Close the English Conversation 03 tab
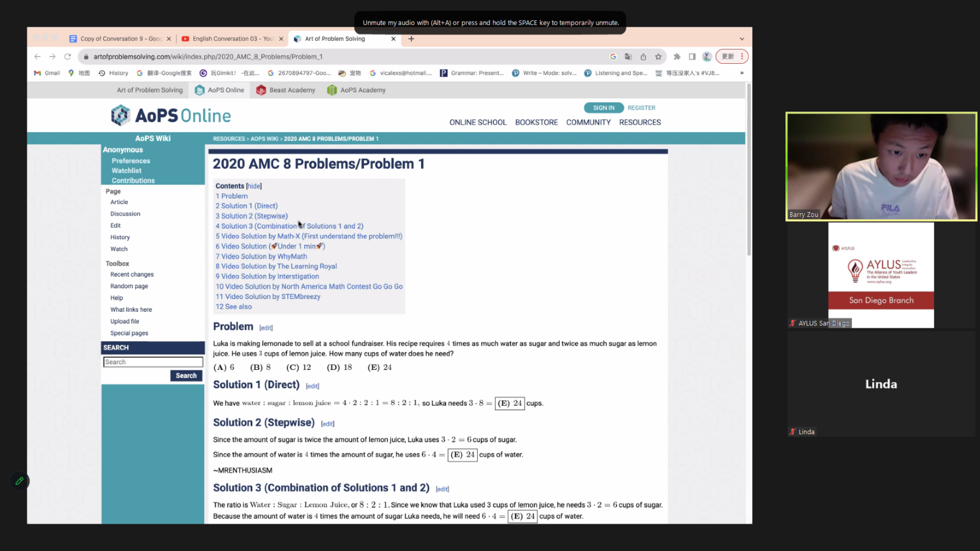This screenshot has height=551, width=980. point(281,39)
